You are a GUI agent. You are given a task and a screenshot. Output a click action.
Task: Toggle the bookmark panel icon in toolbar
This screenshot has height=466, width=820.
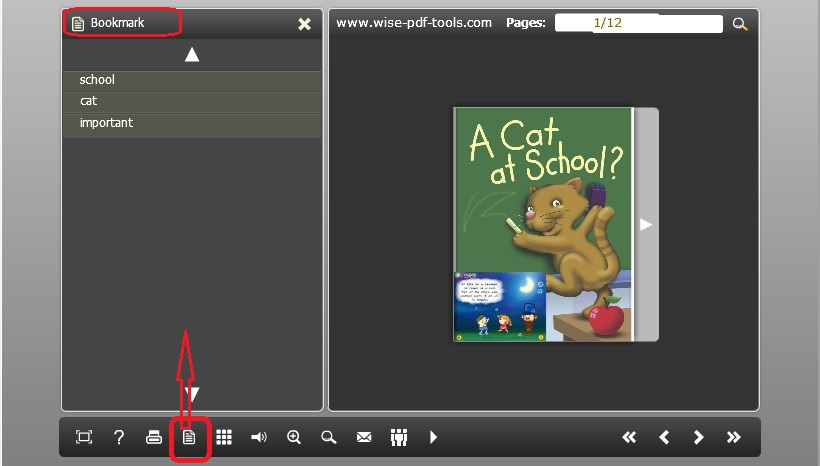tap(189, 437)
